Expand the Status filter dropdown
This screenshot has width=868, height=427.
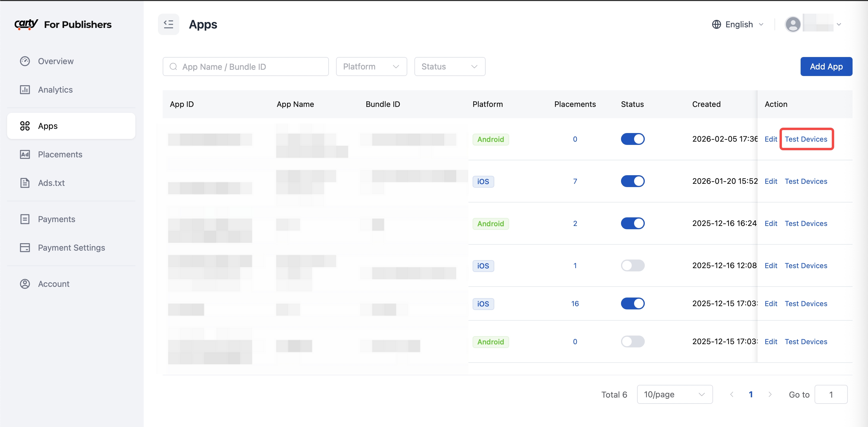click(449, 67)
